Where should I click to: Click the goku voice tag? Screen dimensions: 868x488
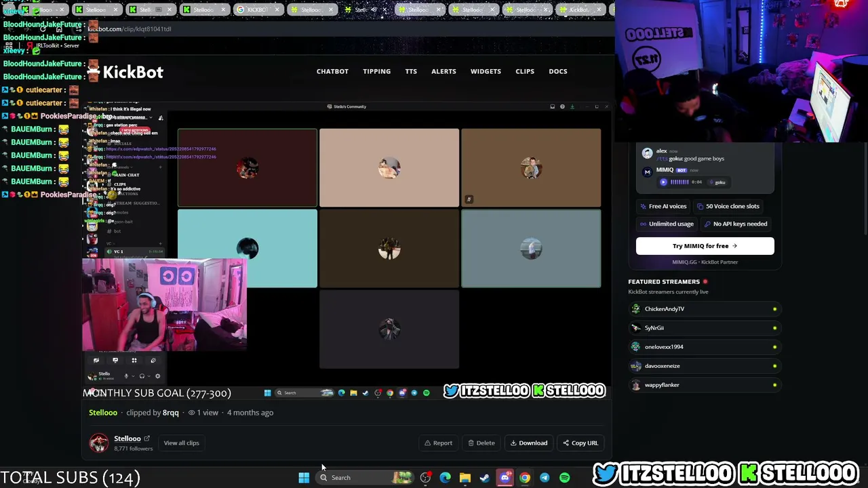pos(717,182)
